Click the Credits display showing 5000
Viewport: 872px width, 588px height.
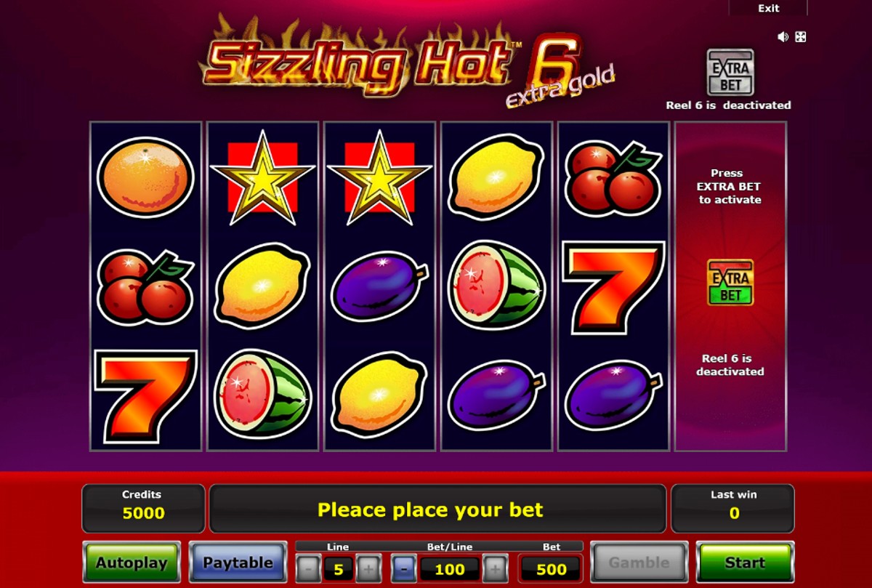coord(143,508)
